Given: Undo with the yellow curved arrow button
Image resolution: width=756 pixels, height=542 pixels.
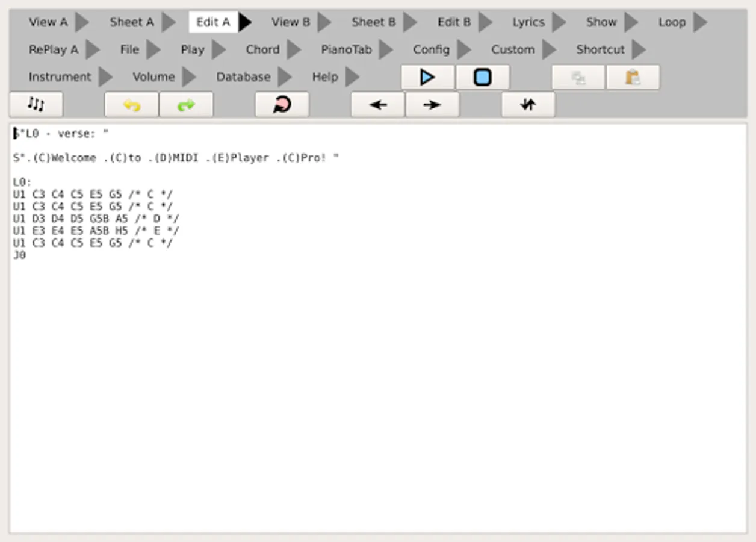Looking at the screenshot, I should tap(132, 104).
